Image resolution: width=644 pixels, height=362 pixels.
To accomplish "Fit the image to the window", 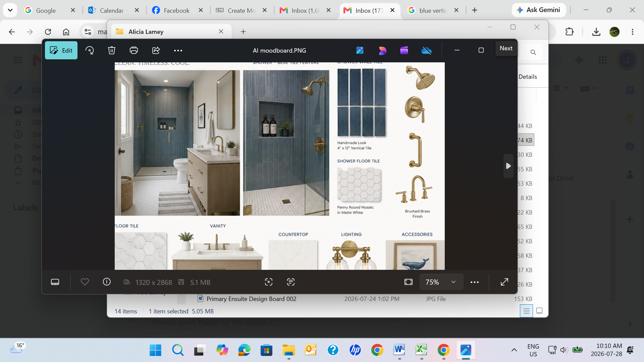I will pyautogui.click(x=409, y=282).
